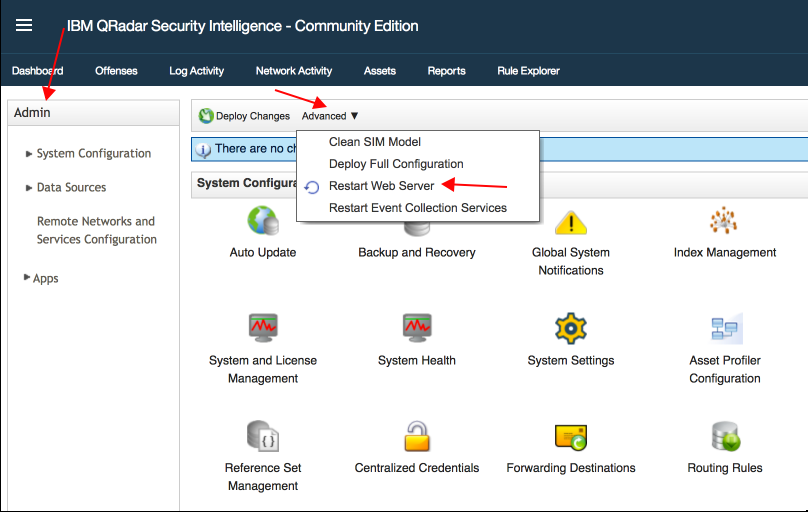Click the Index Management label

tap(725, 252)
